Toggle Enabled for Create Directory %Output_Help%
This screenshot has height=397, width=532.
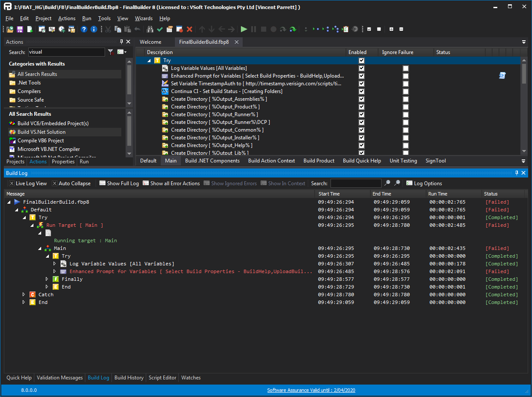click(x=361, y=145)
